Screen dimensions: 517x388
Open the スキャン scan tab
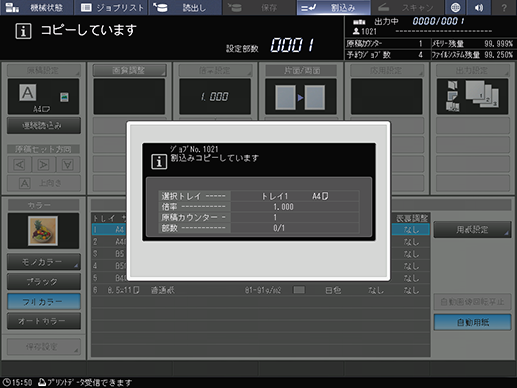(x=407, y=7)
